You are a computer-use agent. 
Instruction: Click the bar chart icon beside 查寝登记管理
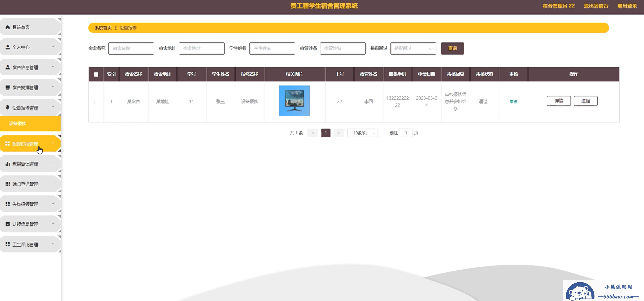click(7, 164)
